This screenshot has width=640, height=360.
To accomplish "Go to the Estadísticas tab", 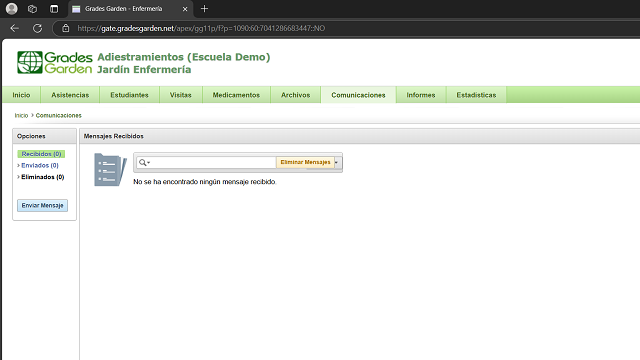I will [x=476, y=95].
